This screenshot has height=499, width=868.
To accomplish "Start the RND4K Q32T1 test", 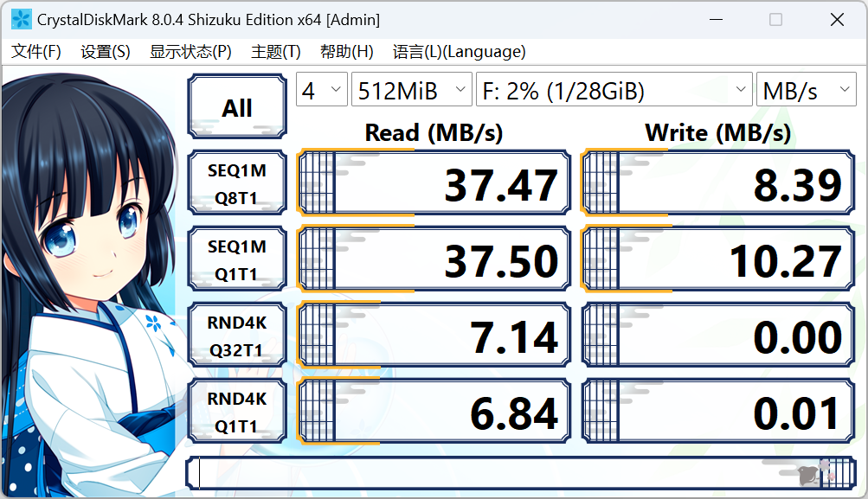I will 237,336.
